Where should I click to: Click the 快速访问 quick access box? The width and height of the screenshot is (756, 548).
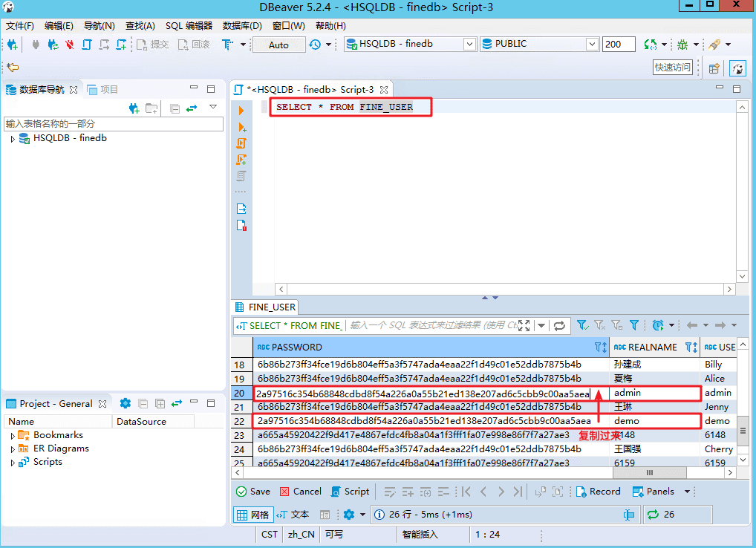(x=673, y=67)
